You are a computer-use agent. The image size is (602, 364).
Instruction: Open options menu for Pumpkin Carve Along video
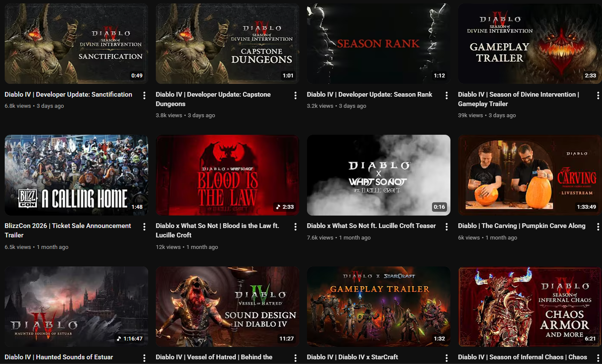tap(598, 227)
